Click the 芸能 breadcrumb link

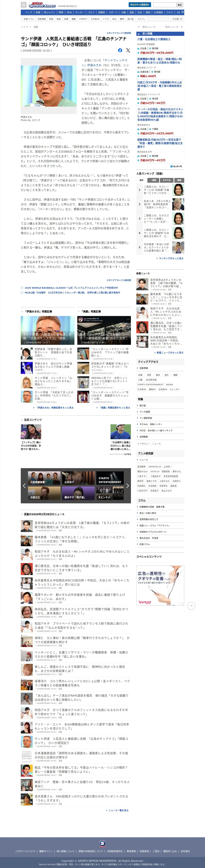[36, 27]
